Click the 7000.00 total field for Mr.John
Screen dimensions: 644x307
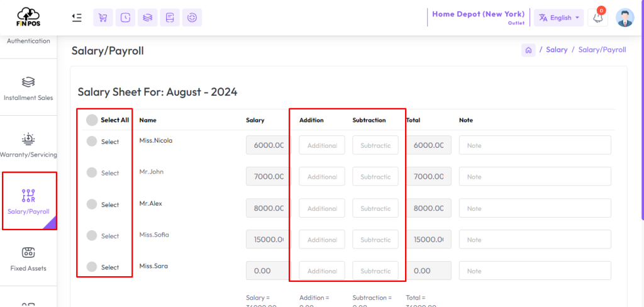pyautogui.click(x=429, y=176)
